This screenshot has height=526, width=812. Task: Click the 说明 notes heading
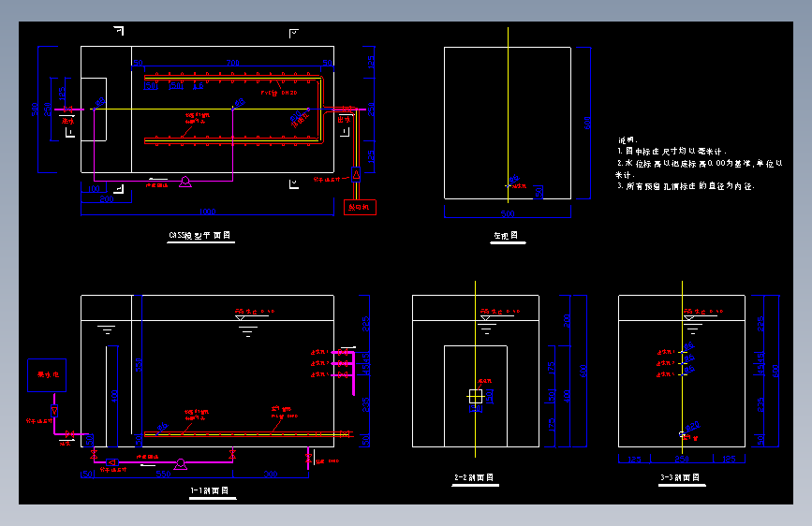coord(627,139)
